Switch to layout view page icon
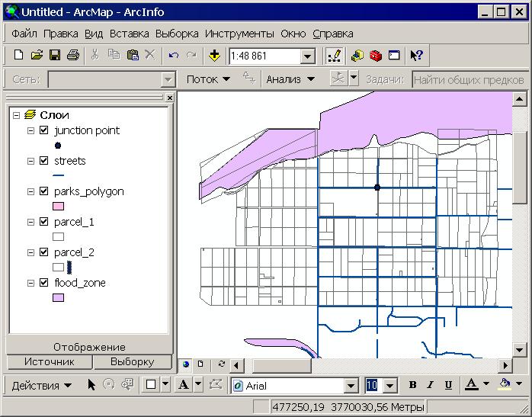The width and height of the screenshot is (532, 417). click(x=200, y=364)
